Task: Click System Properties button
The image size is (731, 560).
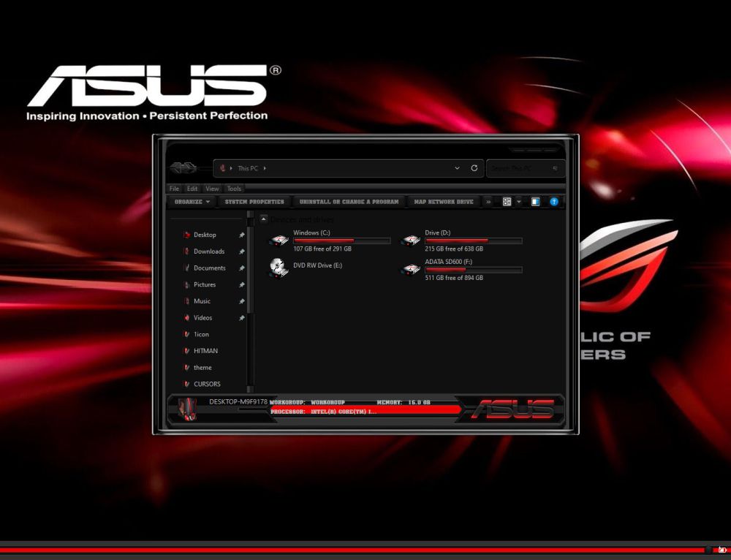Action: pyautogui.click(x=254, y=202)
